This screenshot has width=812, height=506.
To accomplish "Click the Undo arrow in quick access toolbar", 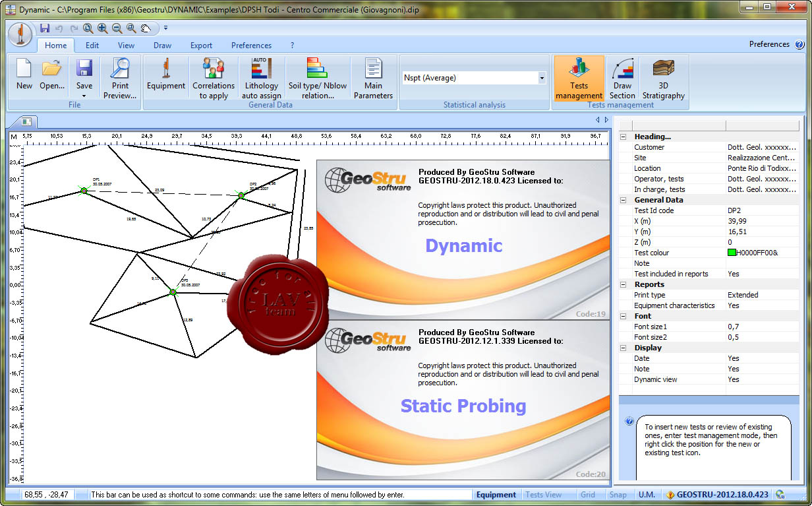I will point(59,28).
